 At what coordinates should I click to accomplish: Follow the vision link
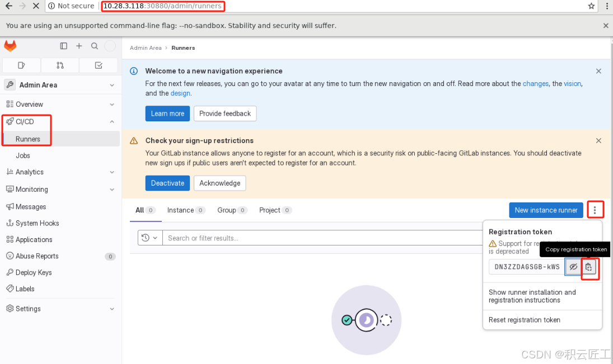572,83
